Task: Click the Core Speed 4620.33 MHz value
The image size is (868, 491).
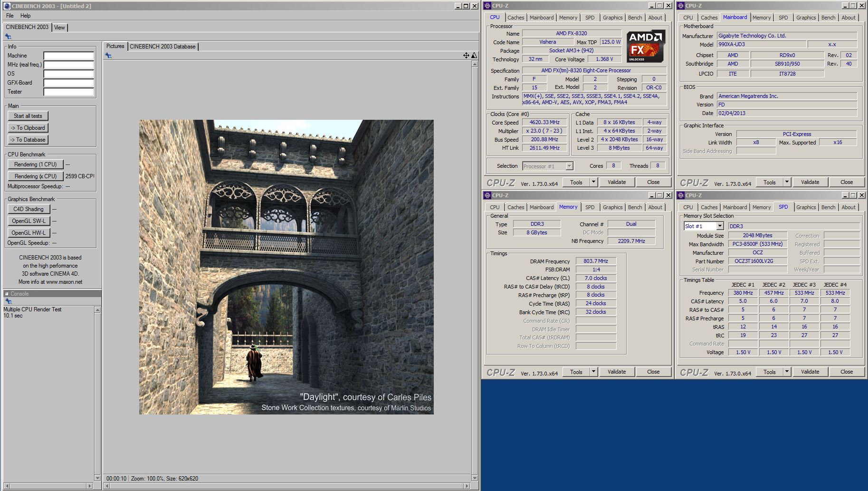Action: [544, 123]
